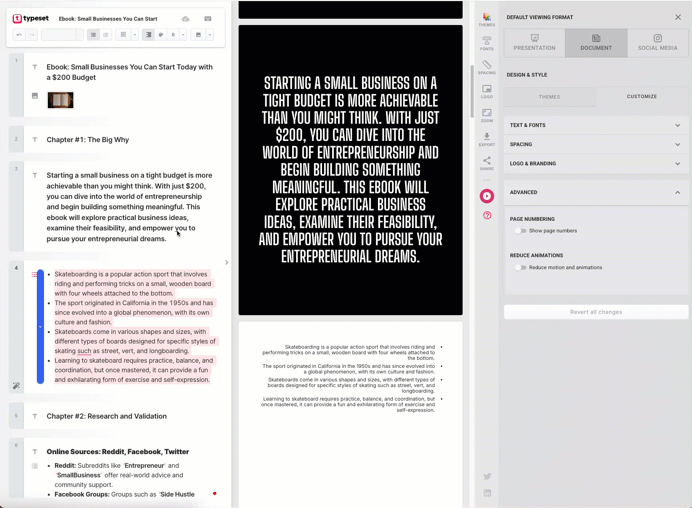This screenshot has width=692, height=508.
Task: Open the dropdown arrow after the palette group
Action: pos(183,34)
